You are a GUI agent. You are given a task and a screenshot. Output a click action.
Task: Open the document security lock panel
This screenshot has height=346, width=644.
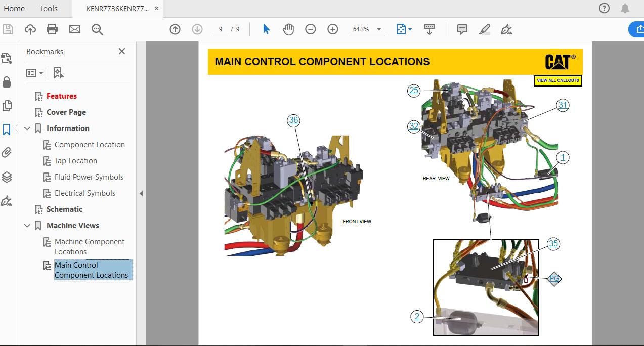click(x=7, y=82)
